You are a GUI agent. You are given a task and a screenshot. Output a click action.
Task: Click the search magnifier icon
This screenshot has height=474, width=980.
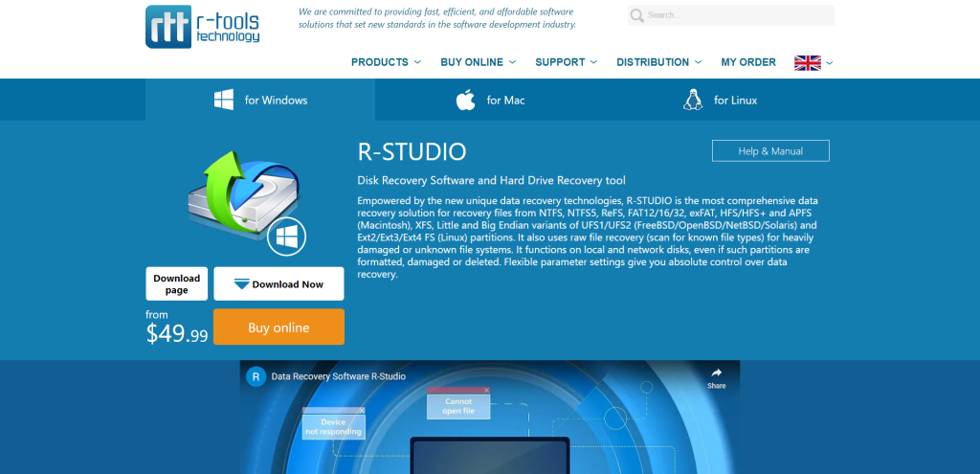click(x=636, y=15)
